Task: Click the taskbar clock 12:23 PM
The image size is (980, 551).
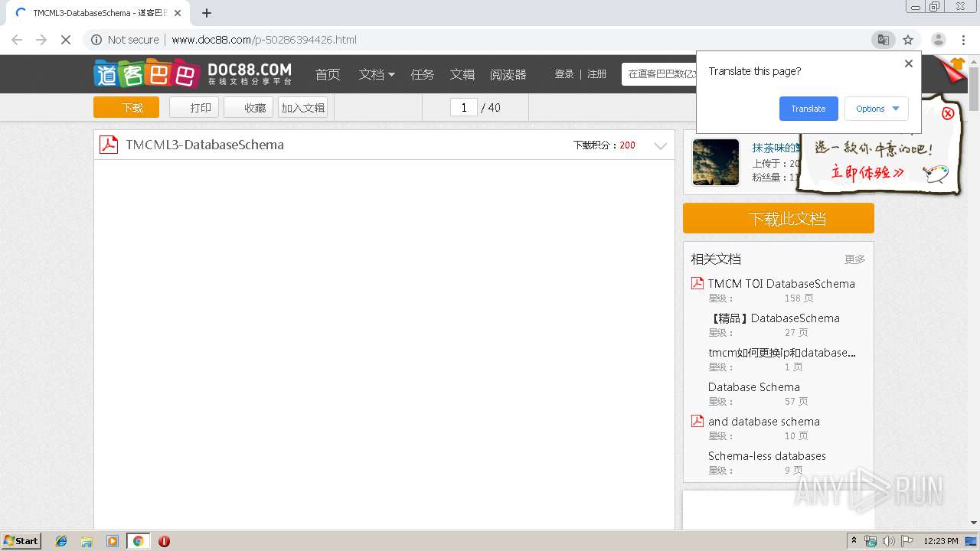Action: 941,541
